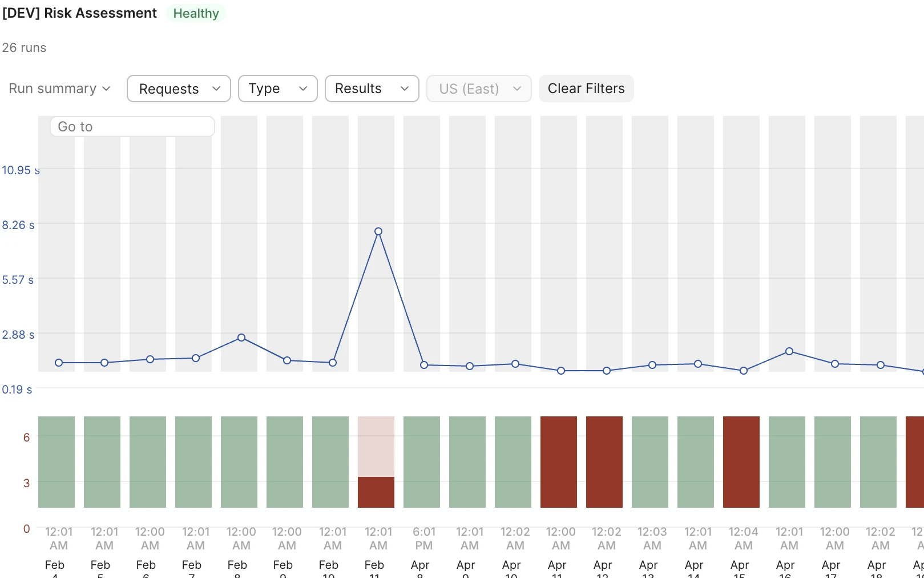The height and width of the screenshot is (578, 924).
Task: Click the [DEV] Risk Assessment title
Action: point(79,13)
